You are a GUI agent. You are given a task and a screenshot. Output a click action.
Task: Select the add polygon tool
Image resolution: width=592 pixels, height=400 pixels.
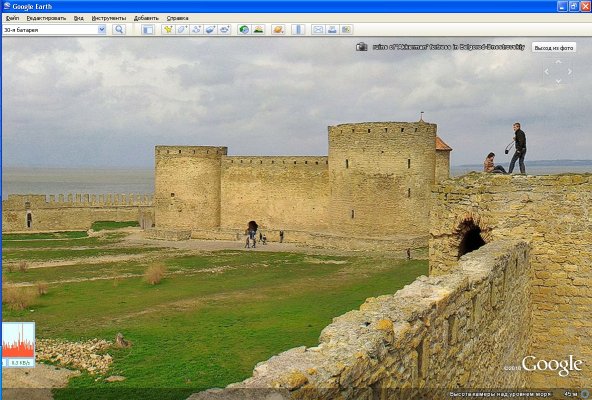[182, 29]
